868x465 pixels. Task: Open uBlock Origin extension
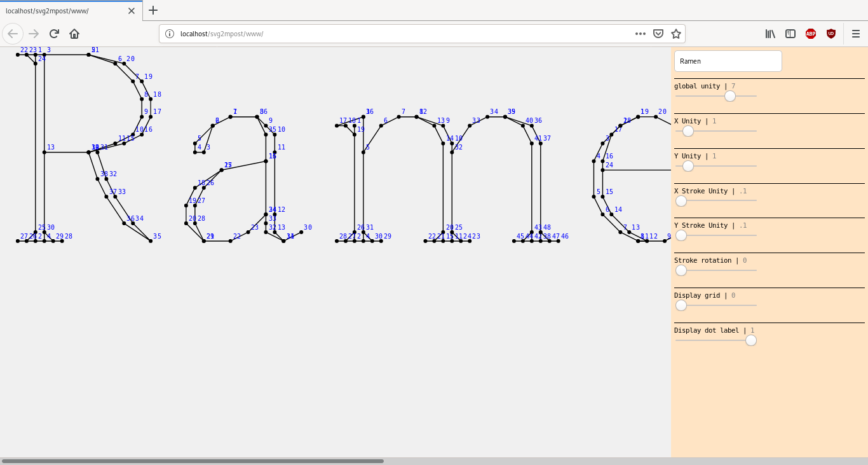tap(831, 34)
